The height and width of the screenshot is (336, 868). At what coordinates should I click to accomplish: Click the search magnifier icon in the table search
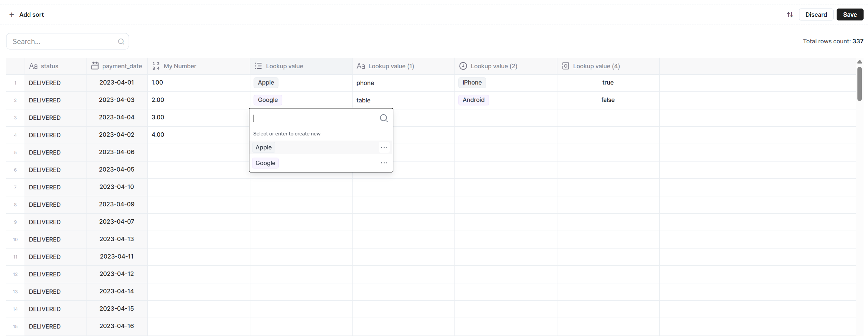[121, 42]
